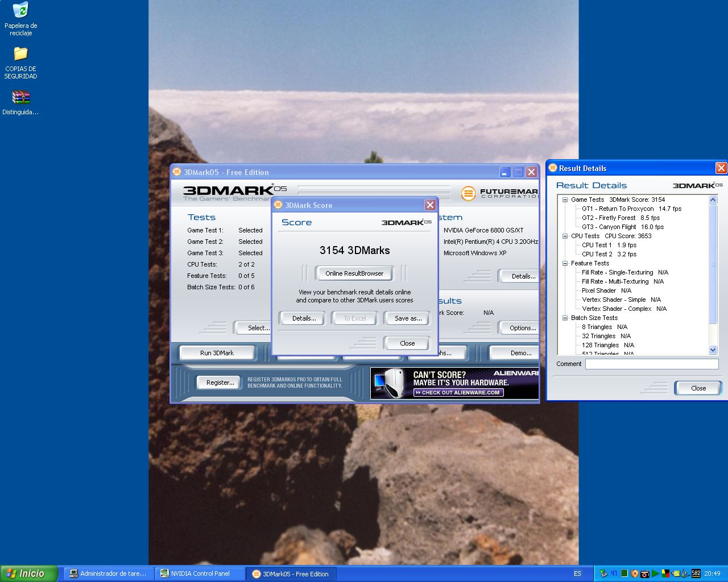Click the camera icon in system tray
Viewport: 728px width, 582px height.
(644, 573)
